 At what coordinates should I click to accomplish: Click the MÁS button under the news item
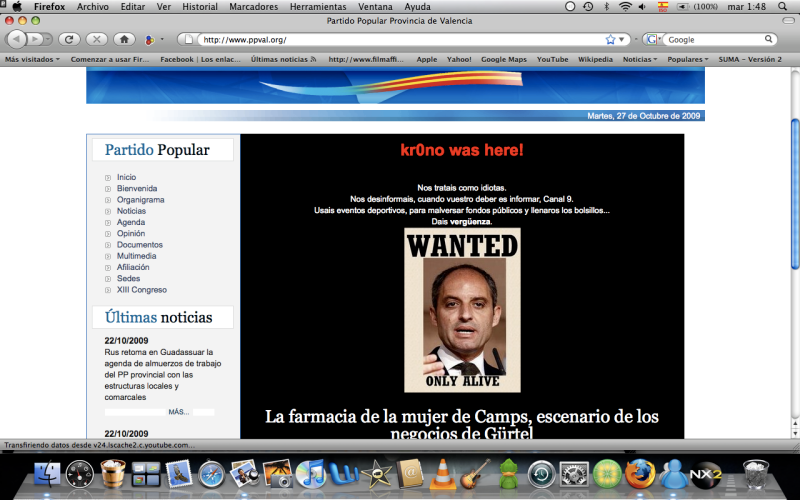[179, 412]
